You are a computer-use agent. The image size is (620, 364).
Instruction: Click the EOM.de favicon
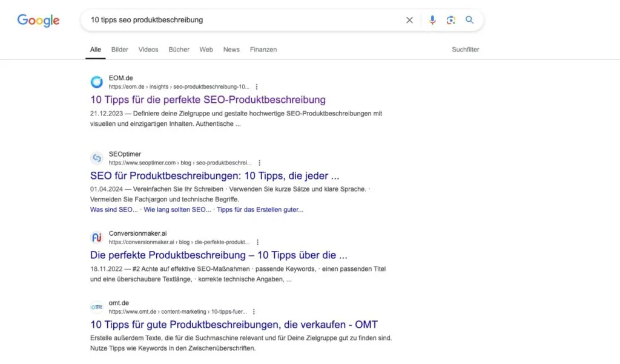[x=96, y=82]
